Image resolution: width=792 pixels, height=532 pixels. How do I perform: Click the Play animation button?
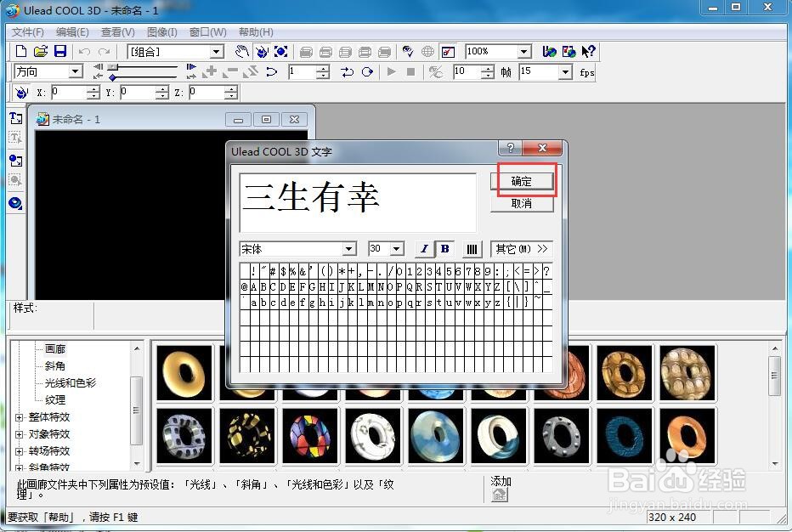[391, 71]
